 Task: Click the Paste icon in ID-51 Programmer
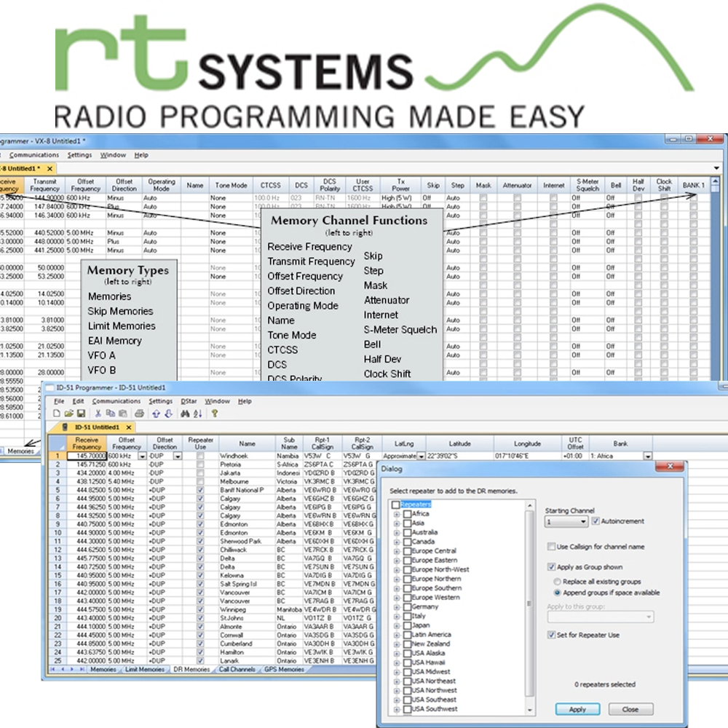tap(124, 413)
